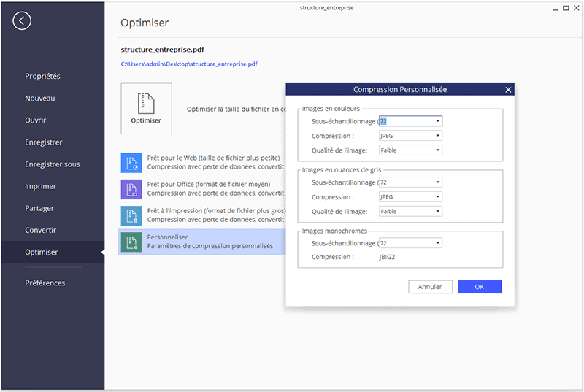Select the Prêt à l'impression icon
The image size is (584, 392).
coord(131,215)
